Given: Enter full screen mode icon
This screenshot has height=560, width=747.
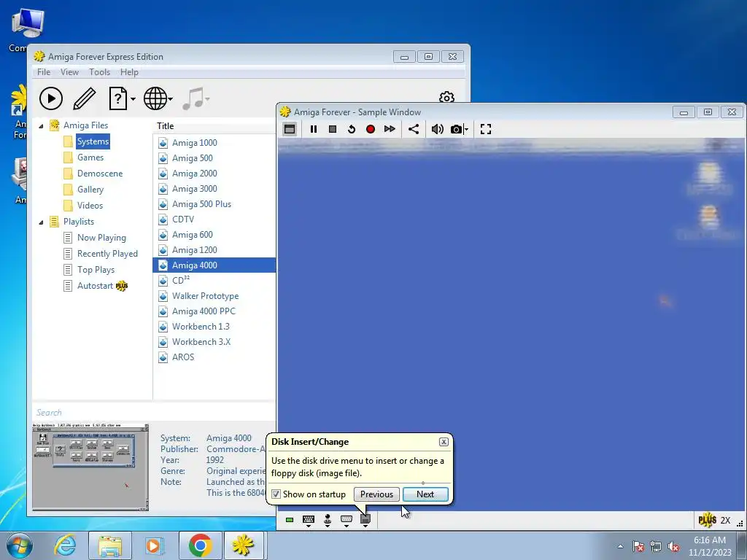Looking at the screenshot, I should tap(485, 129).
